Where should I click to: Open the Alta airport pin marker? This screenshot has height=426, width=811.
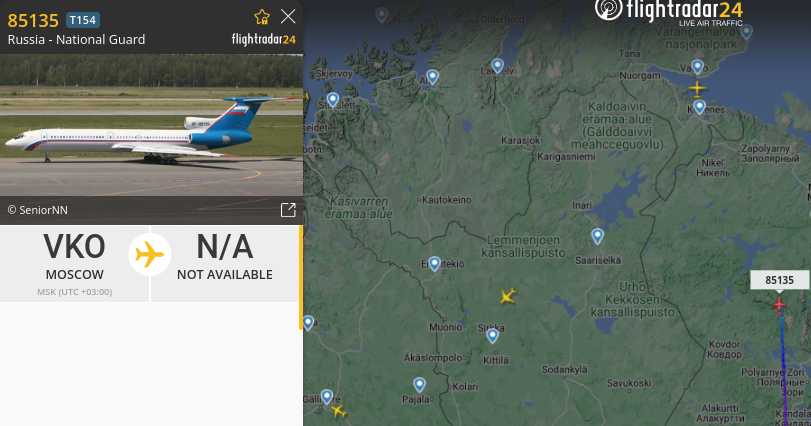432,77
